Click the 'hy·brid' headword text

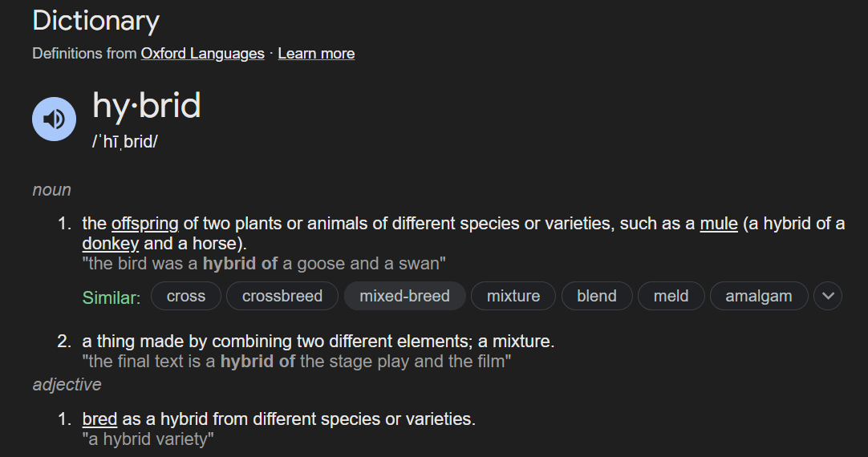click(x=147, y=106)
